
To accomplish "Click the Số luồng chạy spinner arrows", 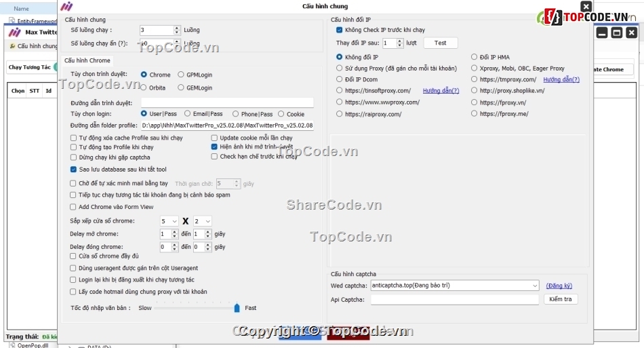I will [x=177, y=30].
